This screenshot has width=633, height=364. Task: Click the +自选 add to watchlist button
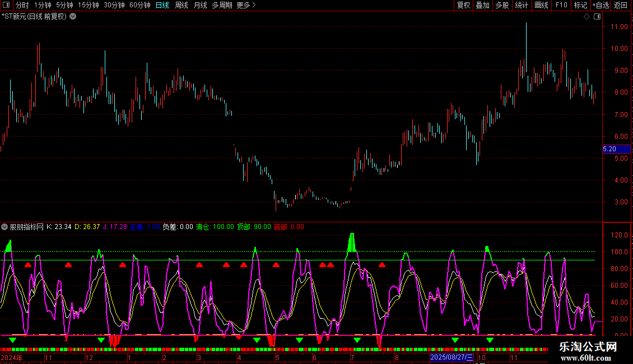pos(601,5)
